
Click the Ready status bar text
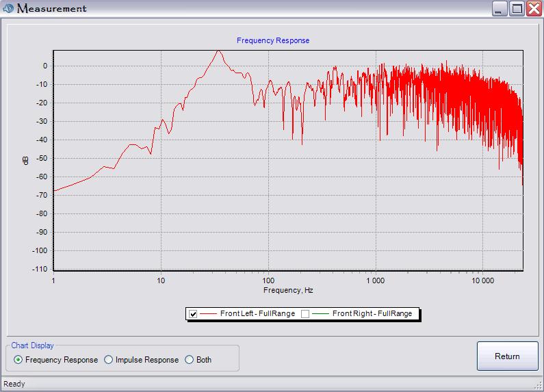click(x=14, y=384)
